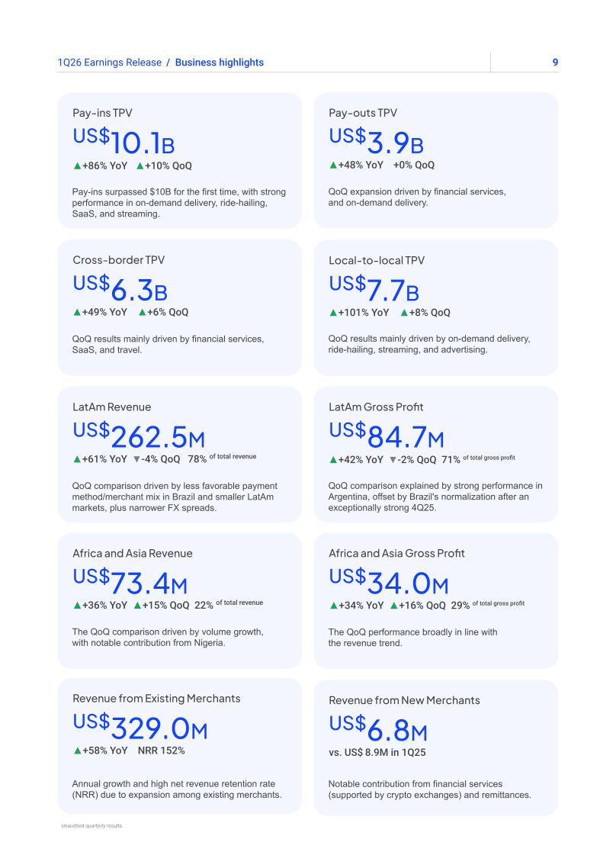Select the Cross-border TPV US$6.3B value

120,288
